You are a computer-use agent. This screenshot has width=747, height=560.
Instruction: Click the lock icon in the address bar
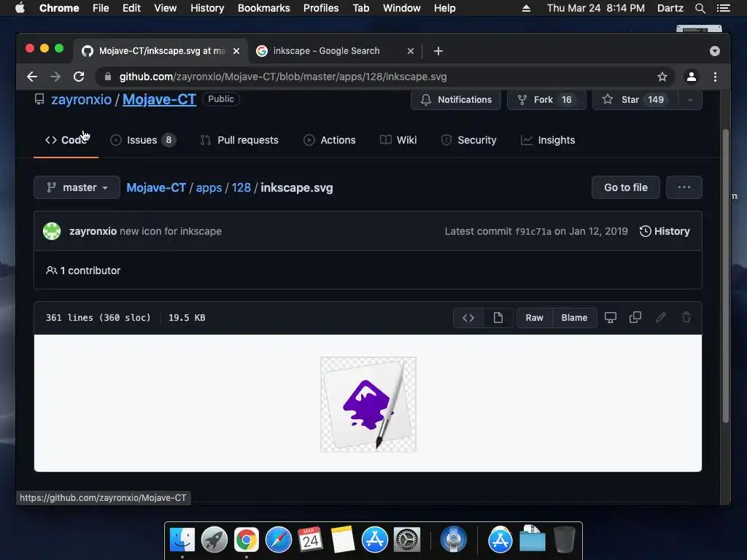coord(108,77)
